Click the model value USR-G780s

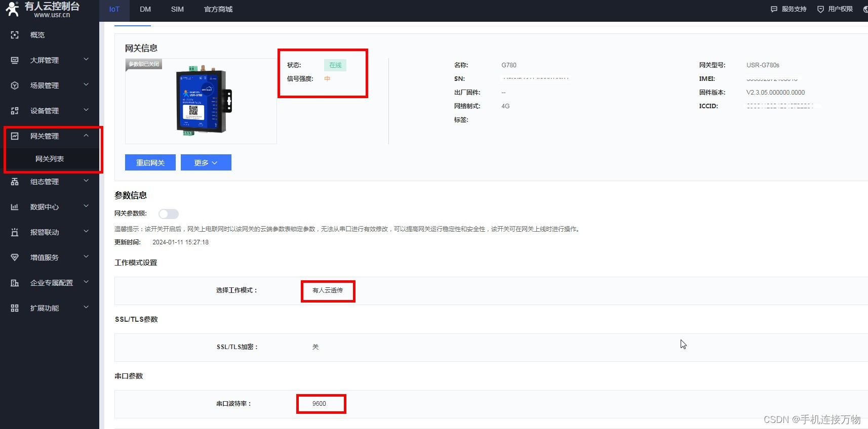coord(763,65)
